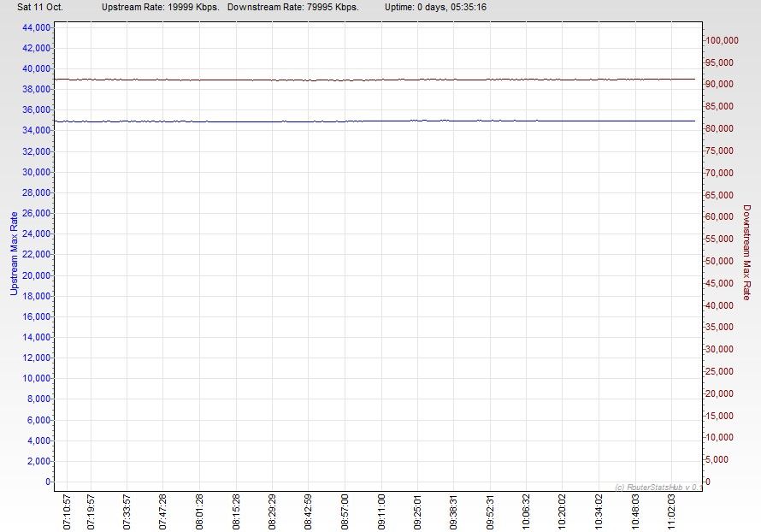Click the 'Downstream Max Rate' axis title
The height and width of the screenshot is (532, 761).
point(746,252)
